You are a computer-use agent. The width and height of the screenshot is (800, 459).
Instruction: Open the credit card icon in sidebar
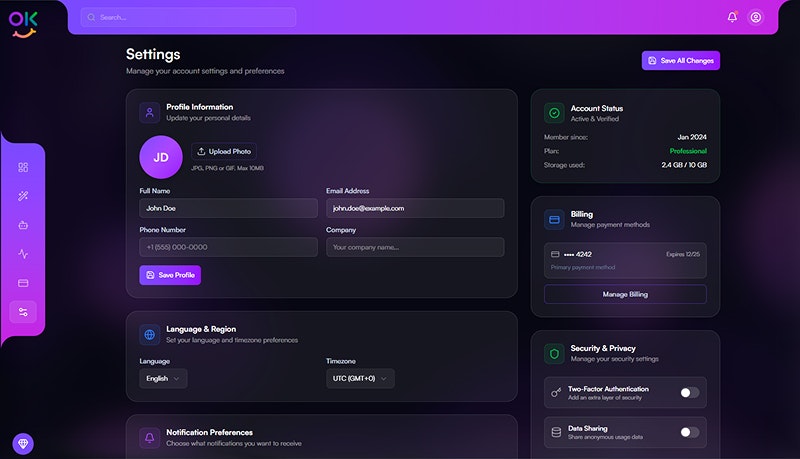pyautogui.click(x=23, y=283)
